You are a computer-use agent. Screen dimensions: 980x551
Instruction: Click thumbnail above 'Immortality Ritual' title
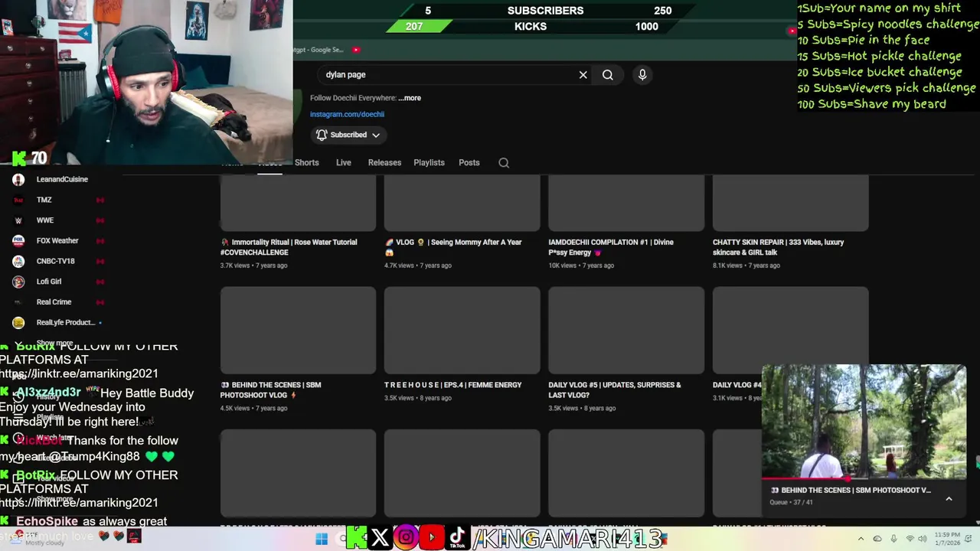(x=298, y=203)
